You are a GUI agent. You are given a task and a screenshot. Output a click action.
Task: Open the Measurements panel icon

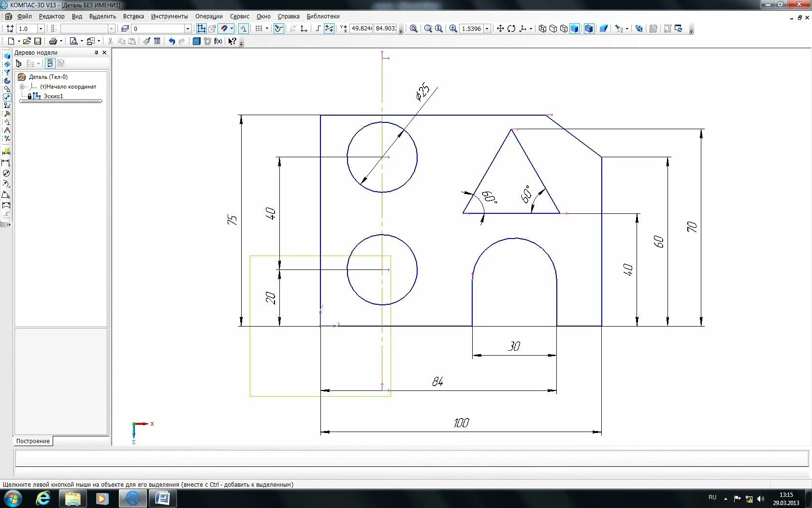(7, 130)
